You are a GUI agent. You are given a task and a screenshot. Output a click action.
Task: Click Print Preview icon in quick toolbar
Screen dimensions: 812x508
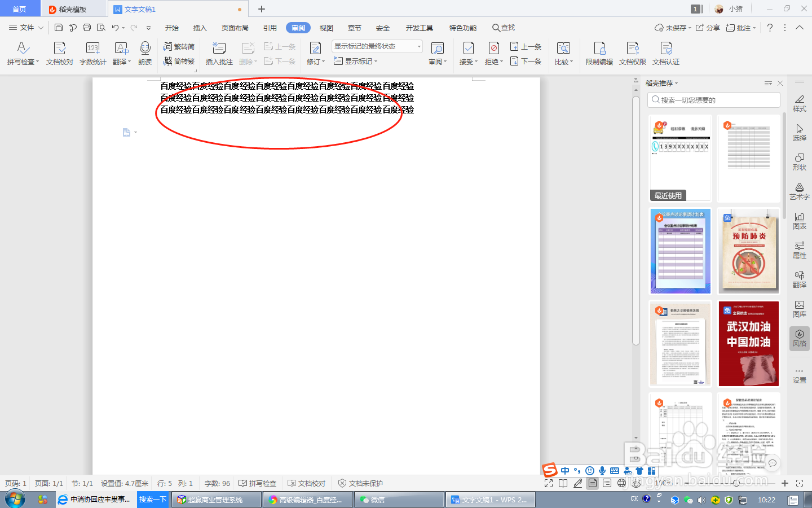pyautogui.click(x=101, y=28)
